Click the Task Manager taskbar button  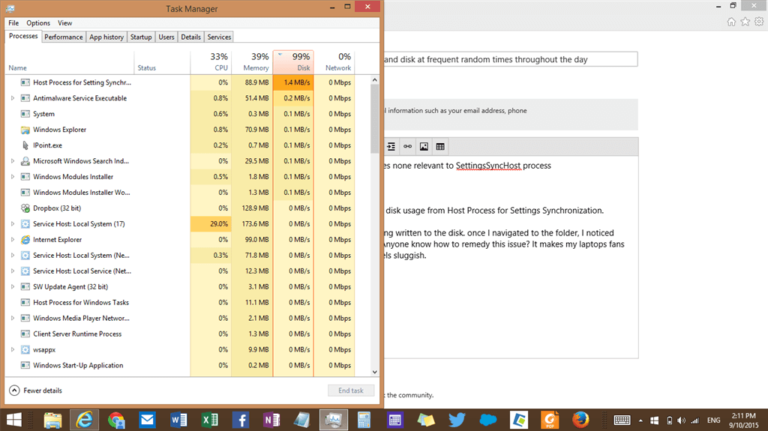tap(334, 420)
